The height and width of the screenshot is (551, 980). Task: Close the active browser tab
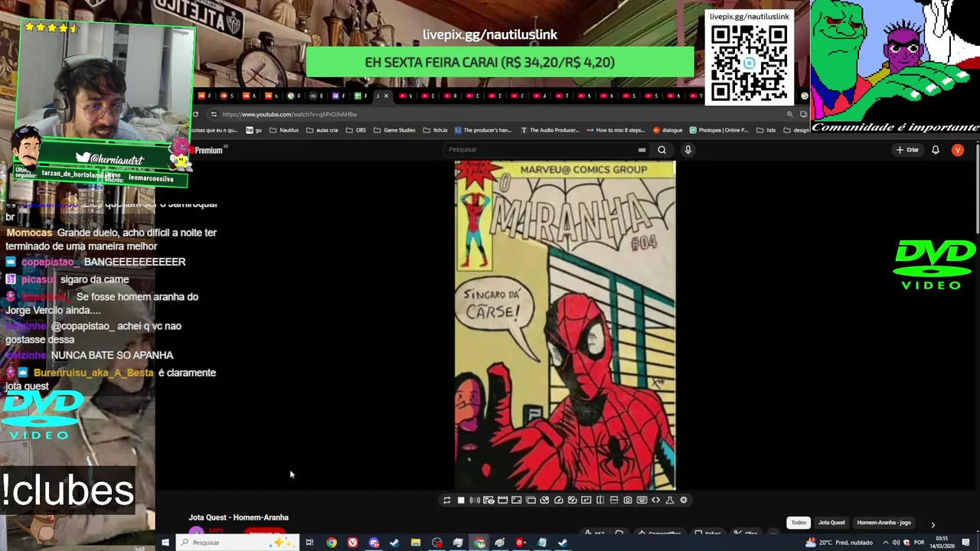tap(386, 96)
